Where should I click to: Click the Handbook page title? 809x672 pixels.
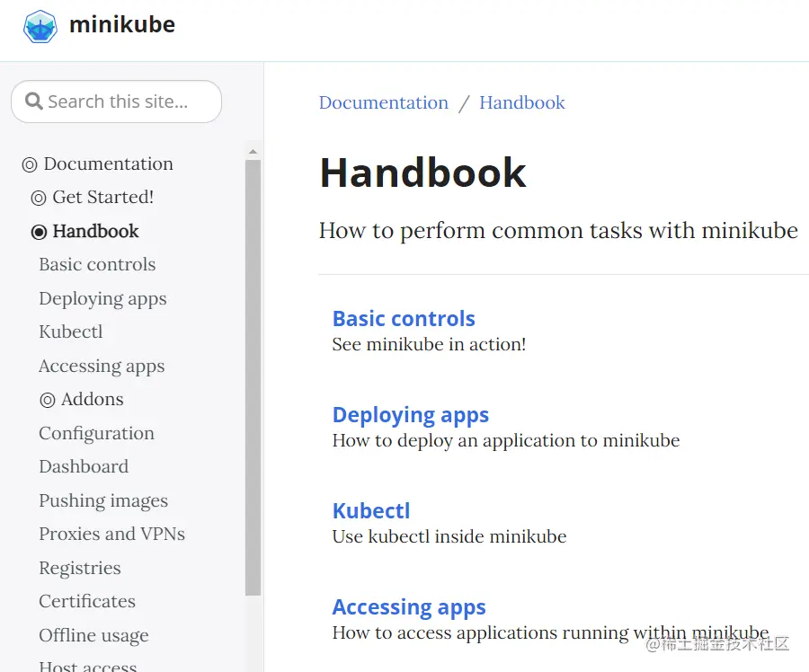coord(422,172)
